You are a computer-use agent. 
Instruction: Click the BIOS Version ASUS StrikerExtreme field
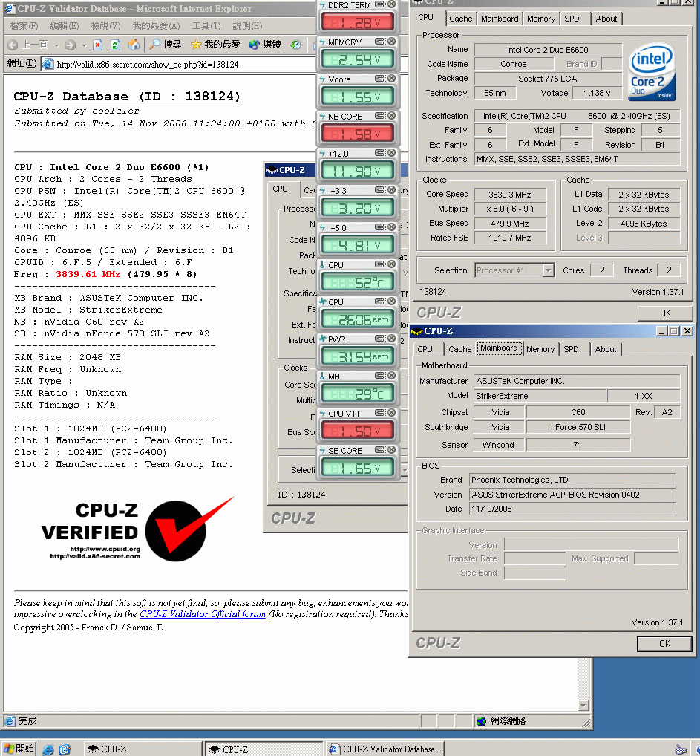point(572,495)
